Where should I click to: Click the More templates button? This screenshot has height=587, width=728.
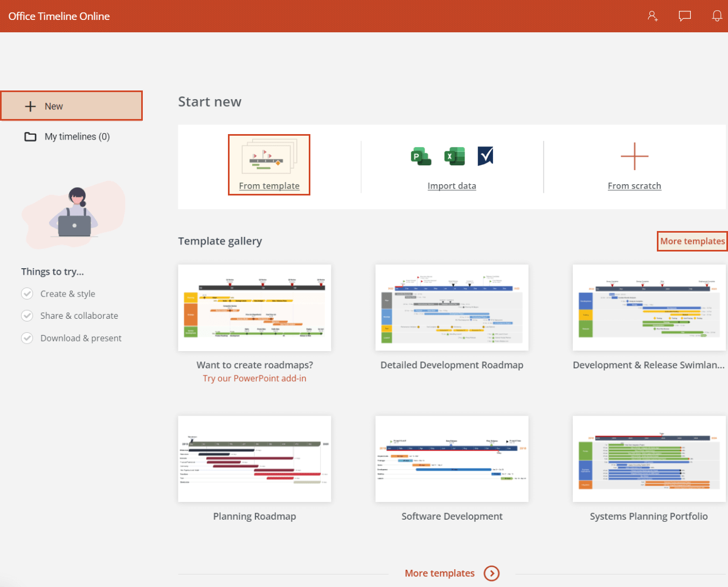coord(692,241)
